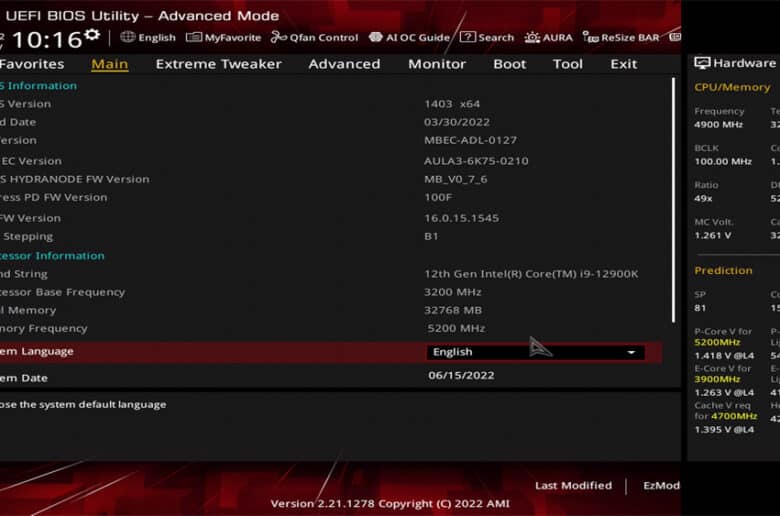Click the BCLK 100.00 MHz reading
Viewport: 780px width, 516px height.
pos(723,161)
